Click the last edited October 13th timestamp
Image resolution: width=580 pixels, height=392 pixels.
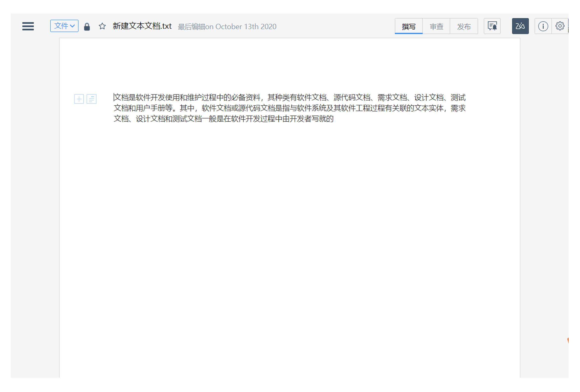point(227,27)
